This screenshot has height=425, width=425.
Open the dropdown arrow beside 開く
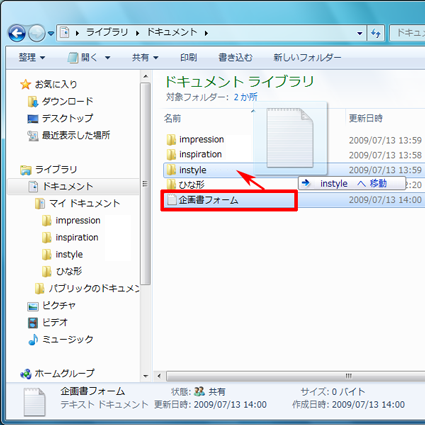[x=107, y=58]
